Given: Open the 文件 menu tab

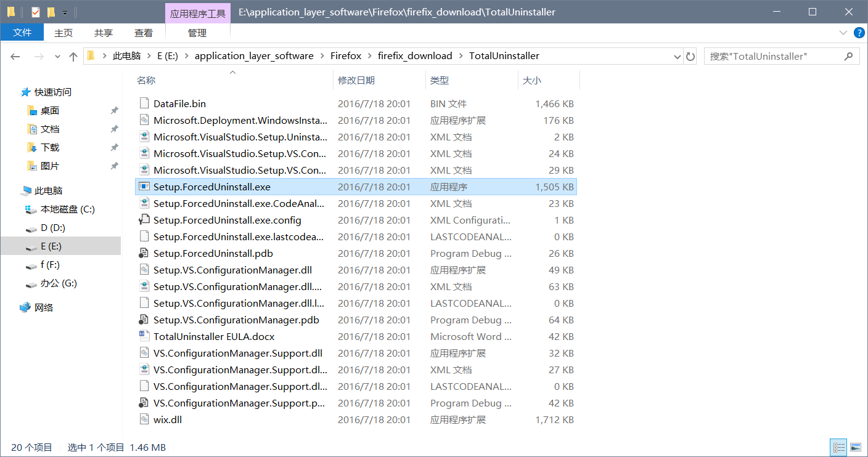Looking at the screenshot, I should 22,33.
